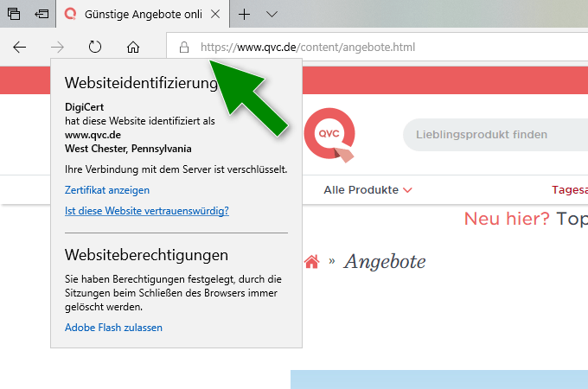Open the tabs you've set aside icon
This screenshot has height=389, width=588.
(14, 14)
